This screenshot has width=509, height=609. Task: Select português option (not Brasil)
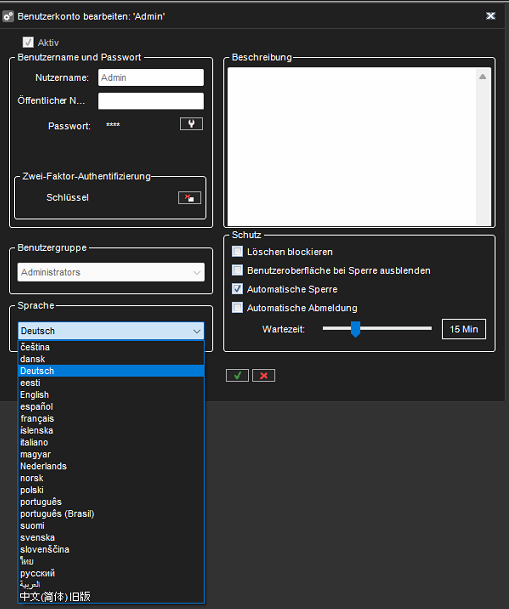click(111, 502)
